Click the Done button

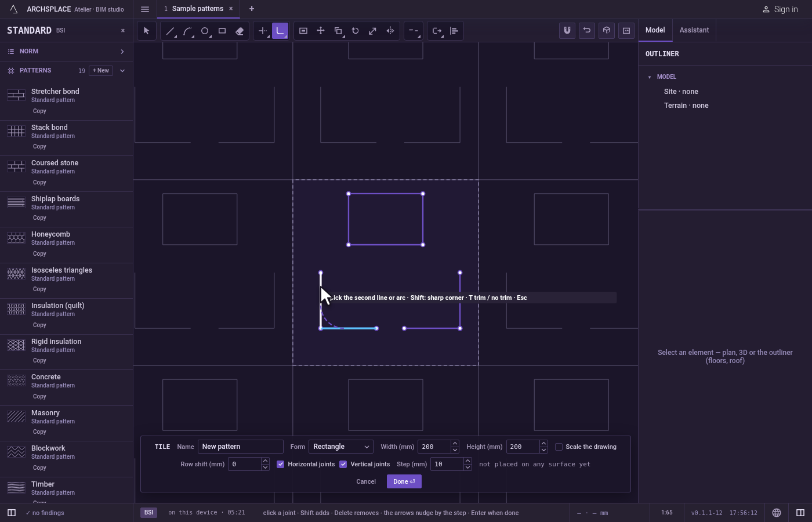click(404, 481)
